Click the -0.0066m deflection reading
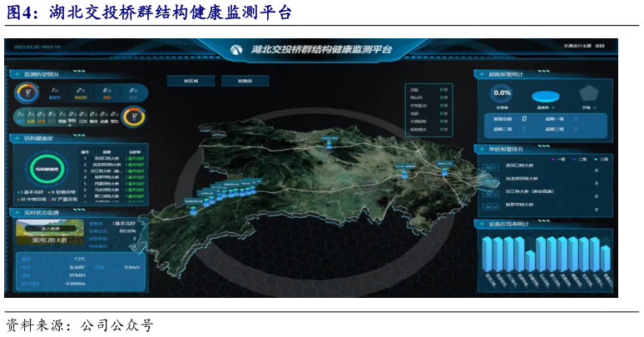Screen dimensions: 644x337 75,284
